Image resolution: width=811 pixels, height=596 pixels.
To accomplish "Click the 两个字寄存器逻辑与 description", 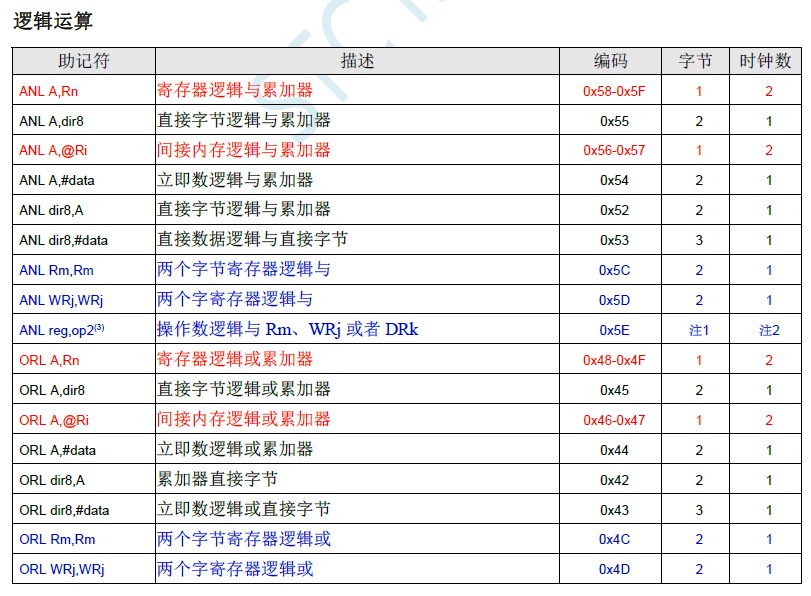I will 235,299.
